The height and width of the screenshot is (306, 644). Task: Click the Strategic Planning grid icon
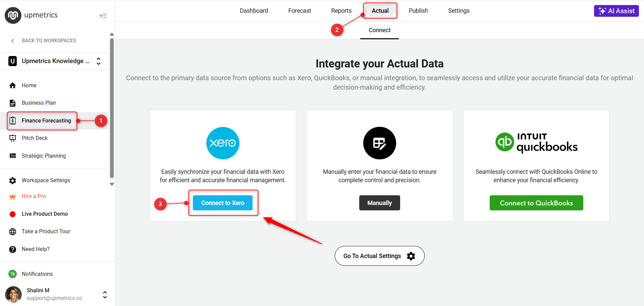(13, 156)
